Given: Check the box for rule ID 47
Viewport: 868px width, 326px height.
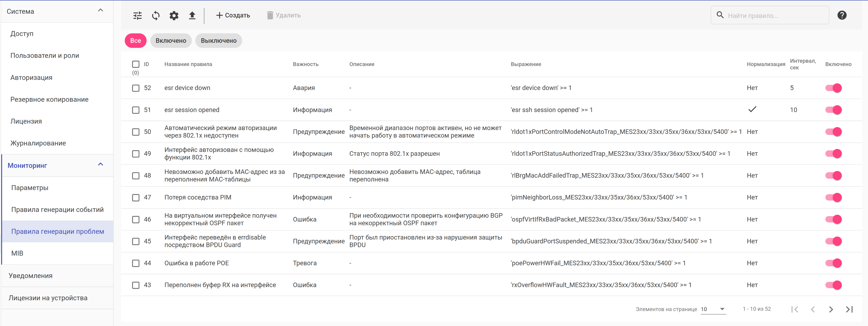Looking at the screenshot, I should point(136,198).
